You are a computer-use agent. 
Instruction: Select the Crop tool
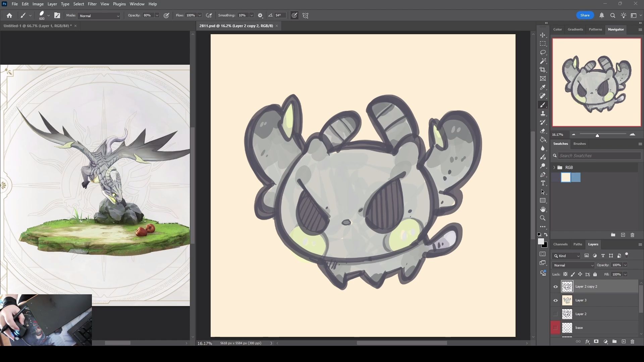point(543,70)
